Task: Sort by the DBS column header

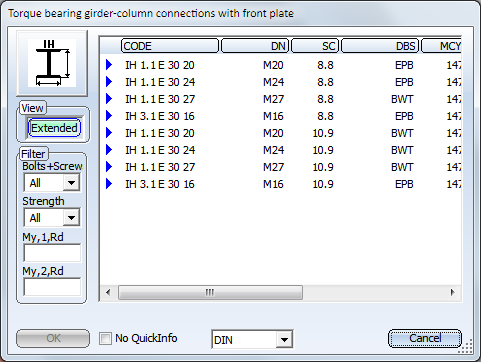Action: tap(380, 46)
